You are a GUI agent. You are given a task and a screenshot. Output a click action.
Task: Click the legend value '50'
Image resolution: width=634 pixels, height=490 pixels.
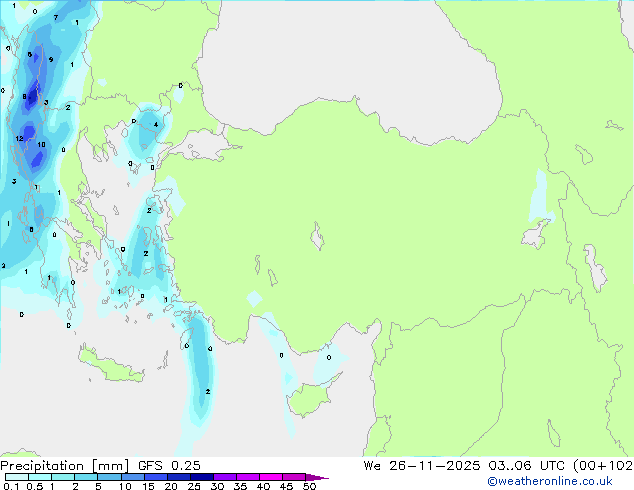click(x=309, y=486)
